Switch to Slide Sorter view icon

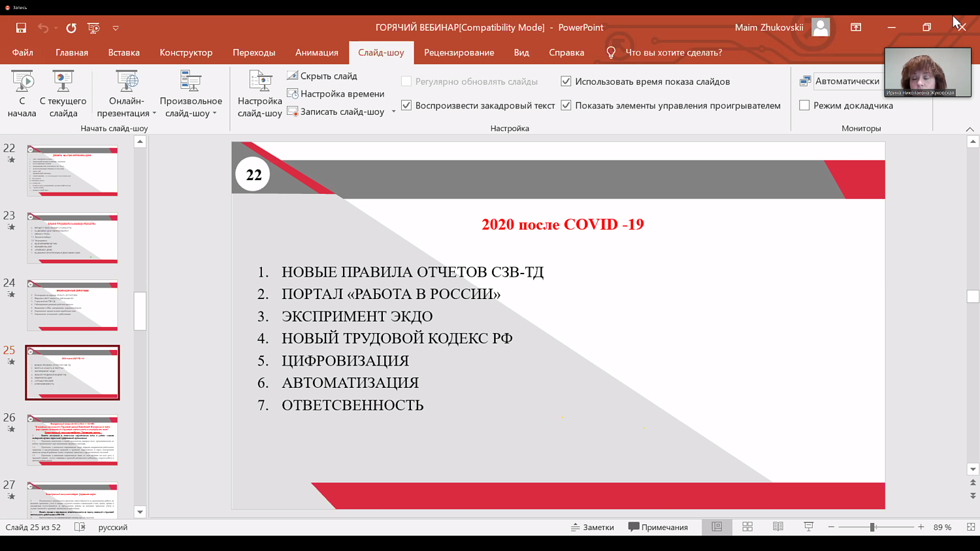[747, 527]
